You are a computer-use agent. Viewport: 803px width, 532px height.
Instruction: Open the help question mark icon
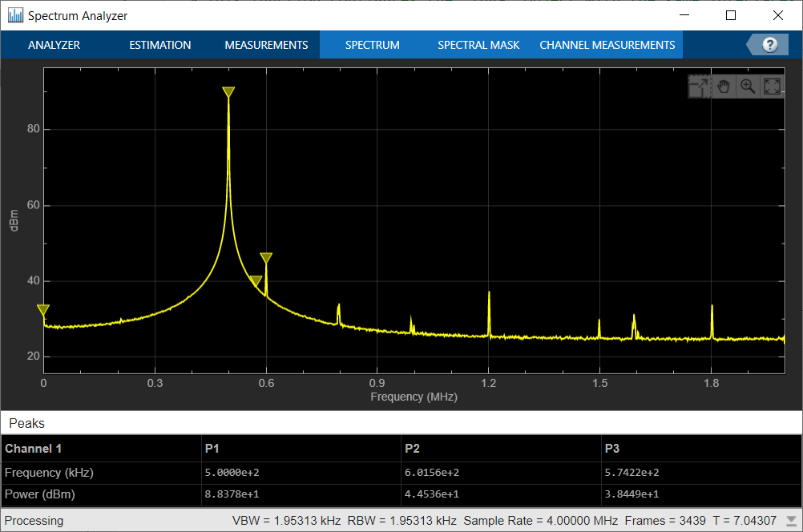point(769,45)
